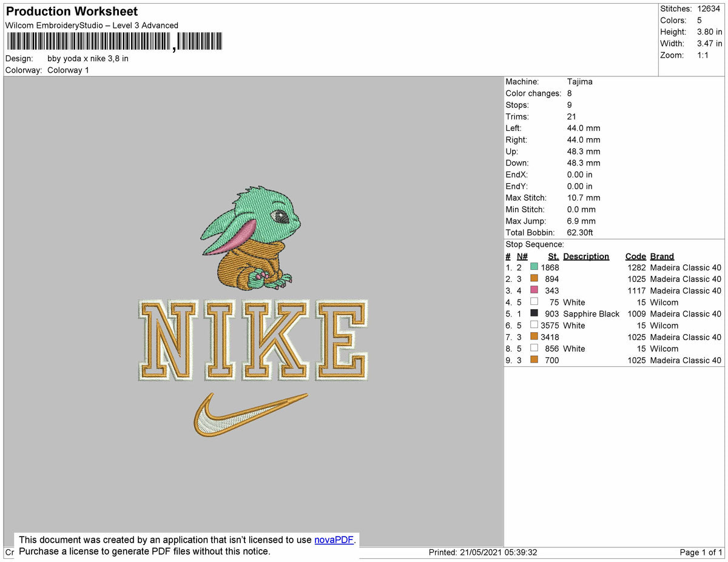Viewport: 728px width, 562px height.
Task: Click the Page 1 of 1 indicator
Action: point(701,552)
